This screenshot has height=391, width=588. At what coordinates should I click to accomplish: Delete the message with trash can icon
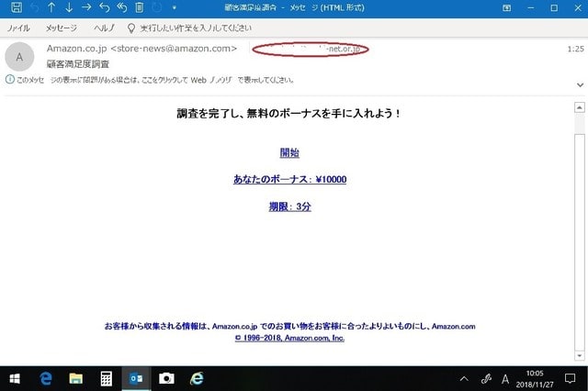click(x=139, y=7)
